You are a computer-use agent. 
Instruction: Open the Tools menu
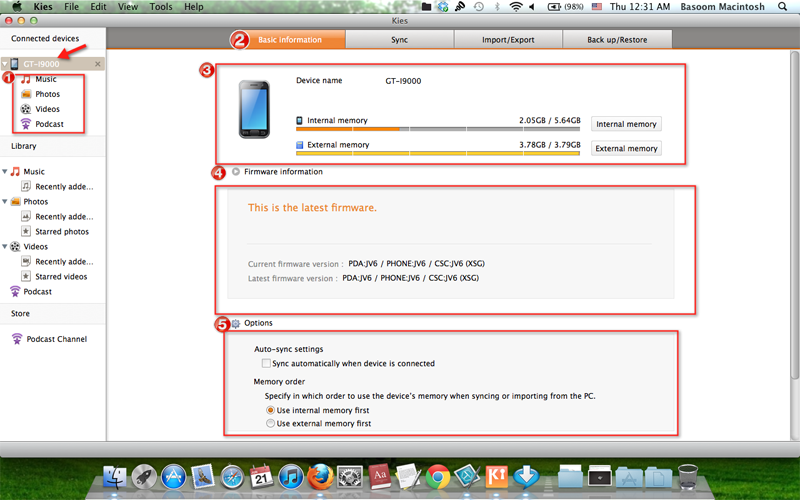point(161,7)
